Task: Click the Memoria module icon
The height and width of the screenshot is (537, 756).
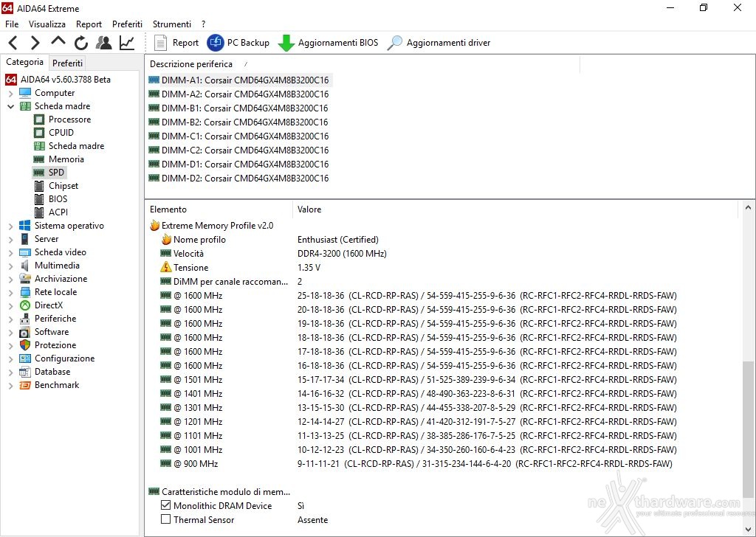Action: click(39, 159)
